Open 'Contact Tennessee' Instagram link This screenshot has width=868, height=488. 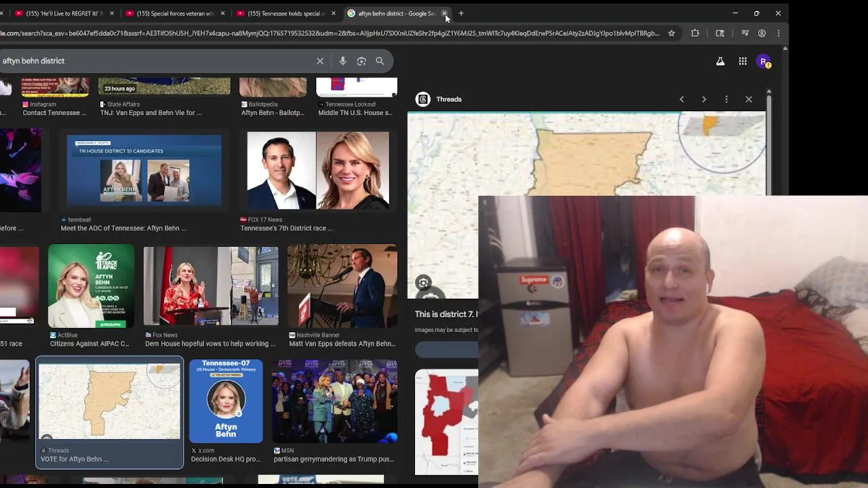[54, 113]
